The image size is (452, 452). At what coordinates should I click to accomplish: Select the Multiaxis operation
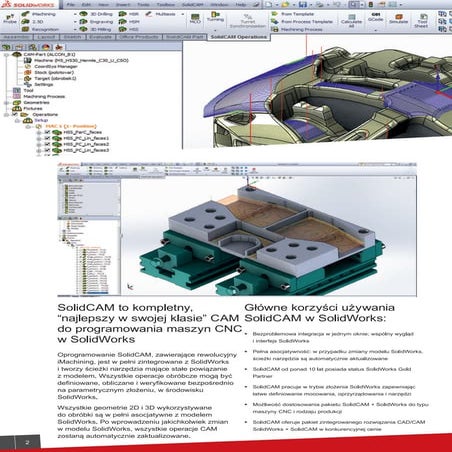[161, 14]
